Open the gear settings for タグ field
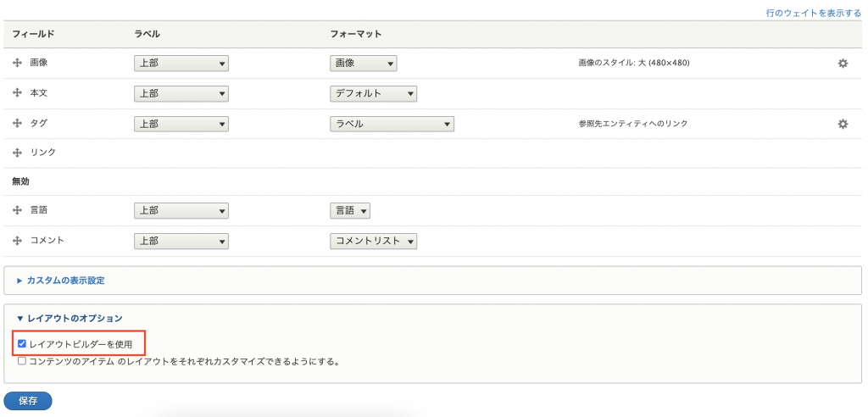Viewport: 868px width, 417px height. click(x=843, y=124)
